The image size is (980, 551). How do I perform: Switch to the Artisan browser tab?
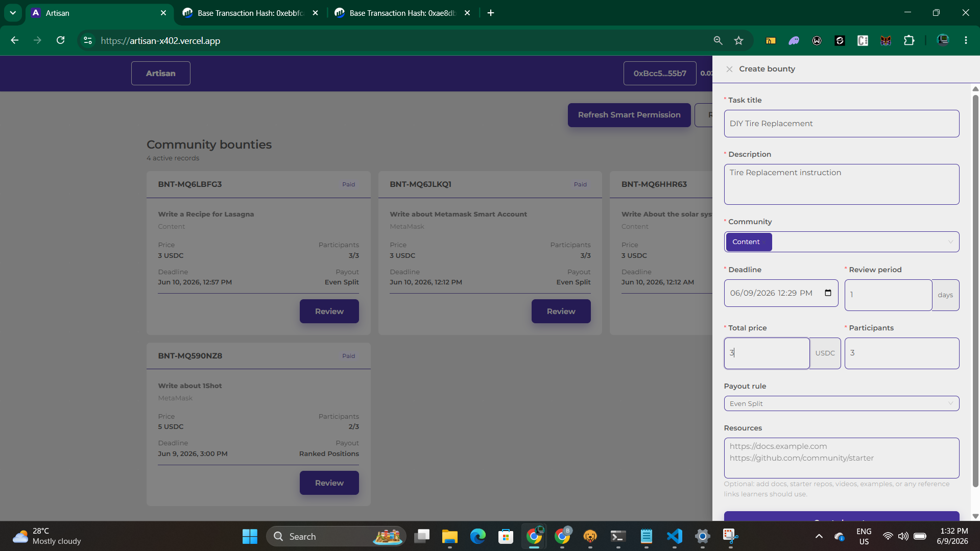tap(99, 13)
